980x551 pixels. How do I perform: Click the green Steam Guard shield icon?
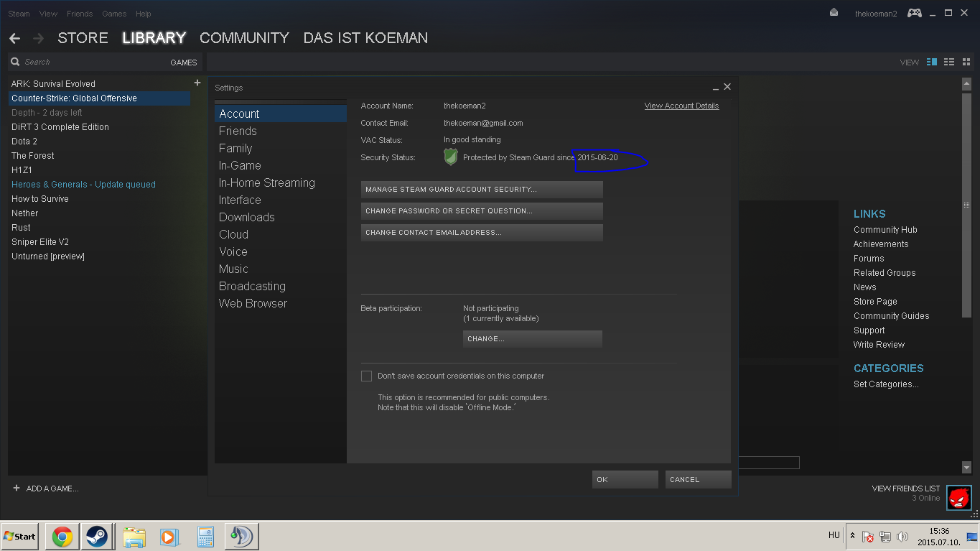tap(451, 157)
